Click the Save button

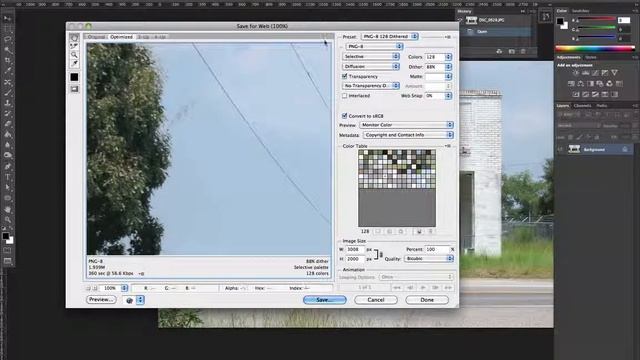[x=325, y=300]
